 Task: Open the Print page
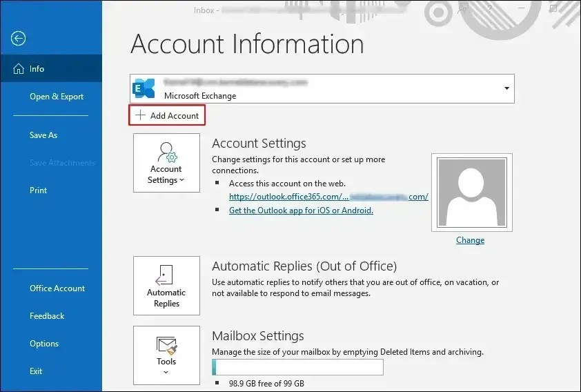(x=38, y=190)
